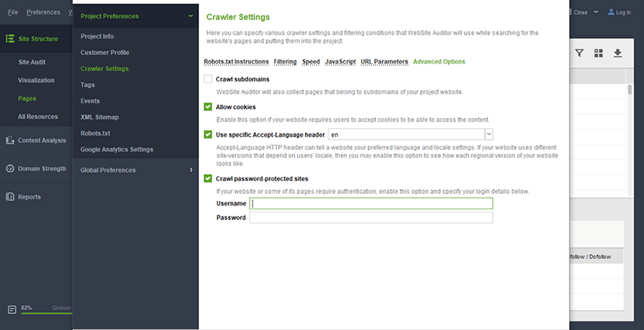The width and height of the screenshot is (644, 330).
Task: Select the Advanced Options tab
Action: click(439, 62)
